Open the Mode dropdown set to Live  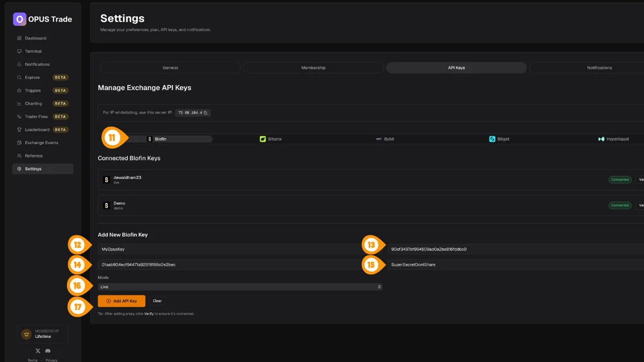pyautogui.click(x=240, y=287)
